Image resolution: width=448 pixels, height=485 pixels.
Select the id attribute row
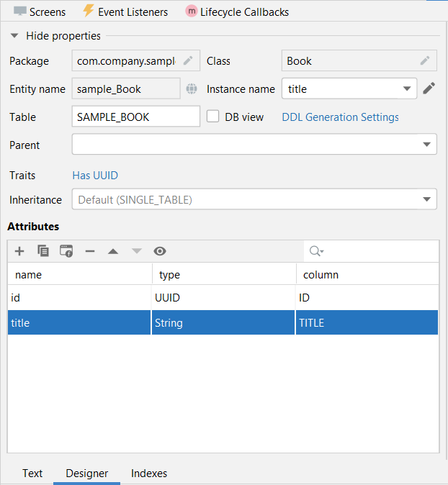tap(223, 298)
